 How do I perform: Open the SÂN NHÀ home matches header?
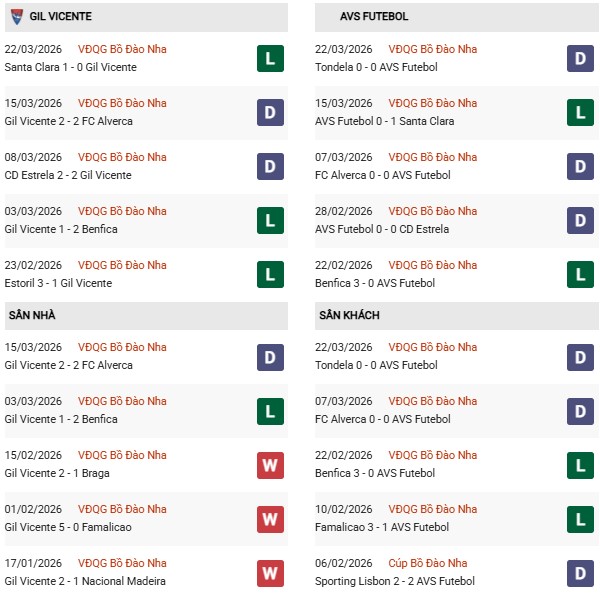[x=32, y=315]
